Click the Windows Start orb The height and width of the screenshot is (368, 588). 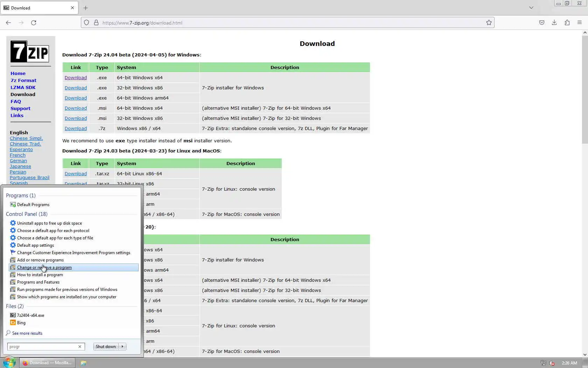[x=9, y=363]
